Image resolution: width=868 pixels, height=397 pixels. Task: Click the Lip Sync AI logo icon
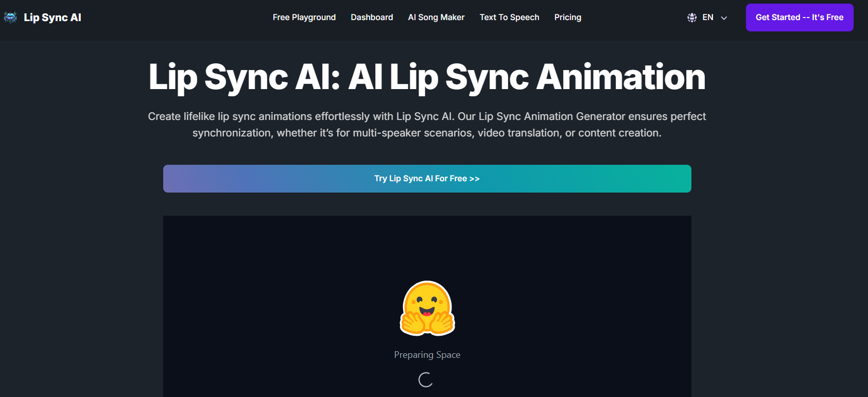coord(10,18)
